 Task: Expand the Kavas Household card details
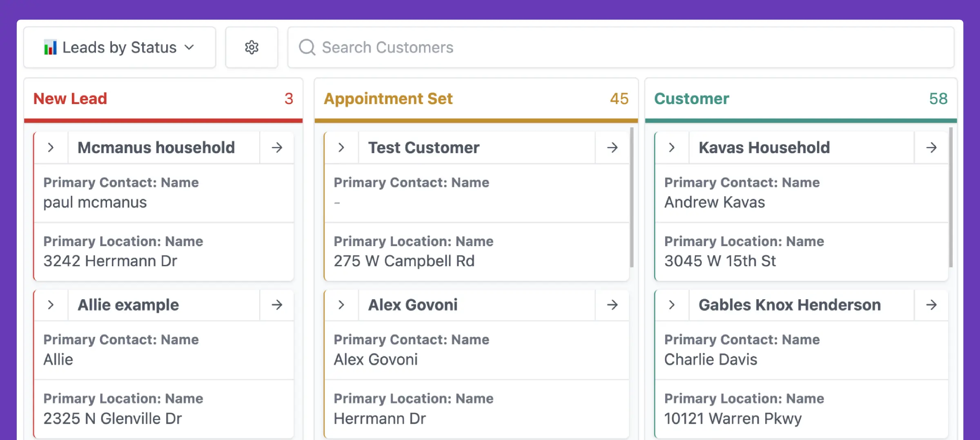click(672, 147)
